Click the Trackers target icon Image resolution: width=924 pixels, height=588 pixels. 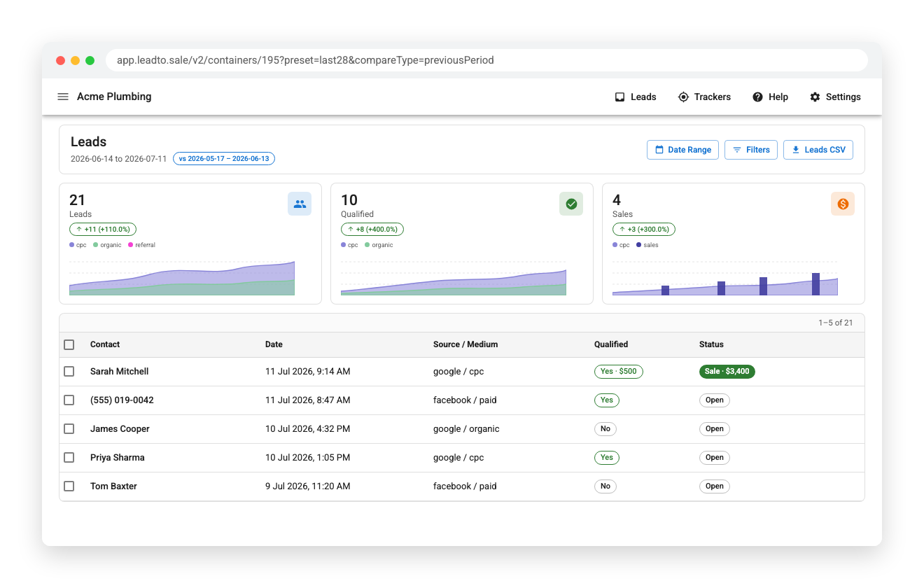point(683,97)
